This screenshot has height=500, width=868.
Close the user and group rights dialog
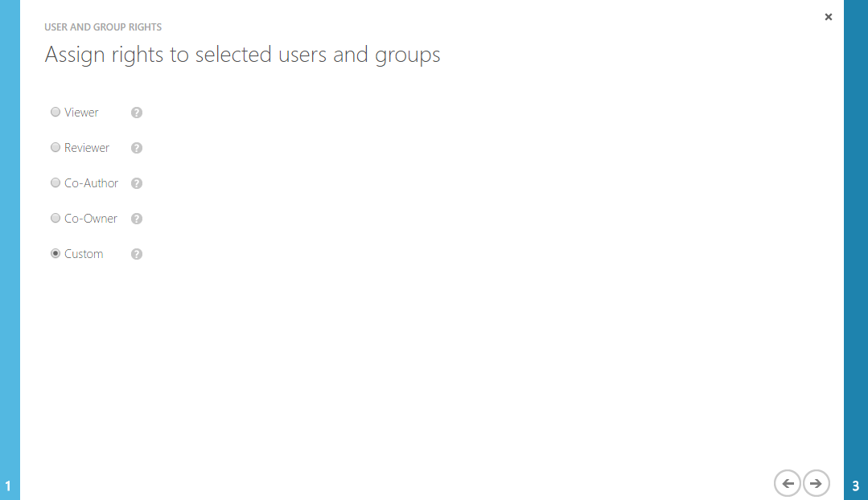(x=829, y=17)
